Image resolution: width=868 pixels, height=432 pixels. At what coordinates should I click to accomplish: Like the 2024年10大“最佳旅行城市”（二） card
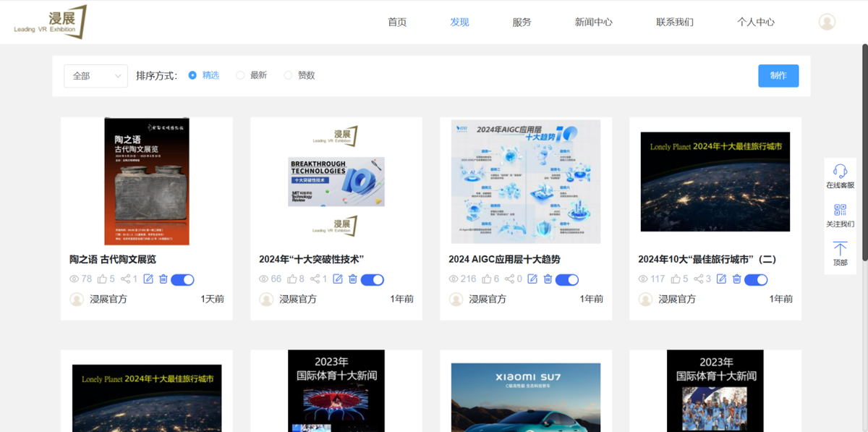coord(676,279)
